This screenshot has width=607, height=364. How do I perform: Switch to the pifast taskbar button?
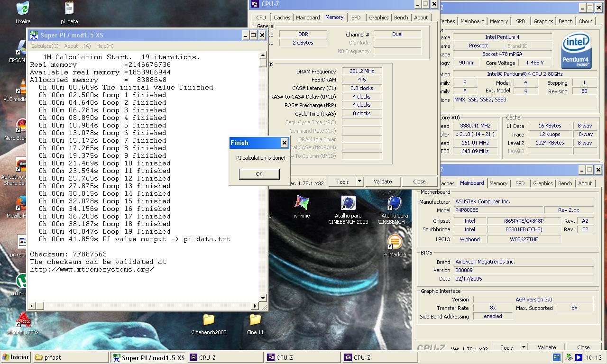click(71, 357)
